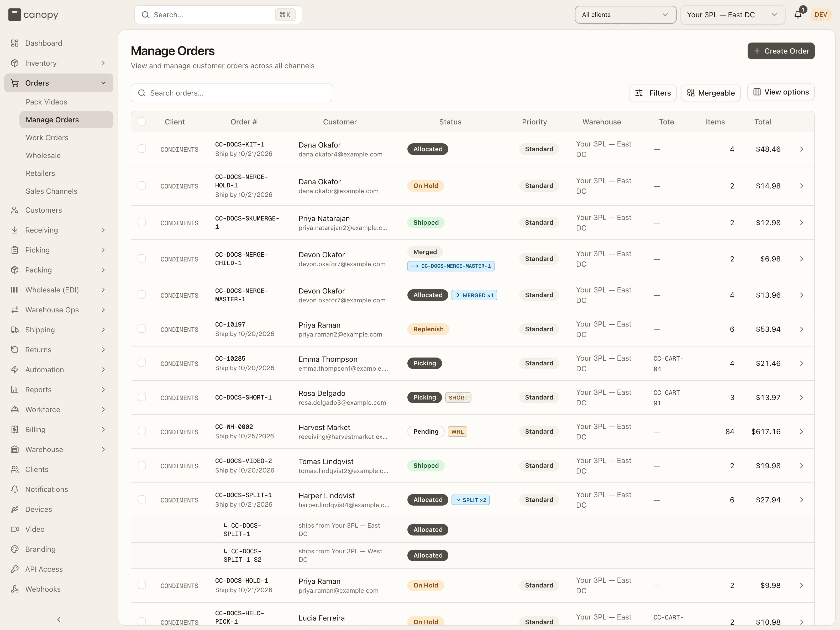
Task: Expand the Billing menu chevron
Action: point(103,429)
